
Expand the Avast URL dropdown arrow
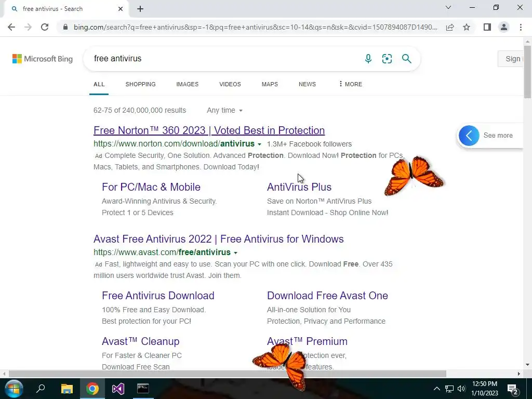click(x=236, y=253)
